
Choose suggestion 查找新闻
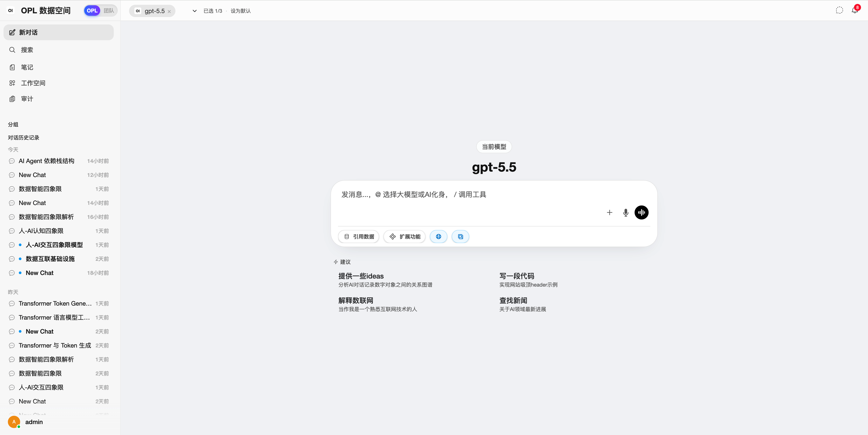click(522, 304)
